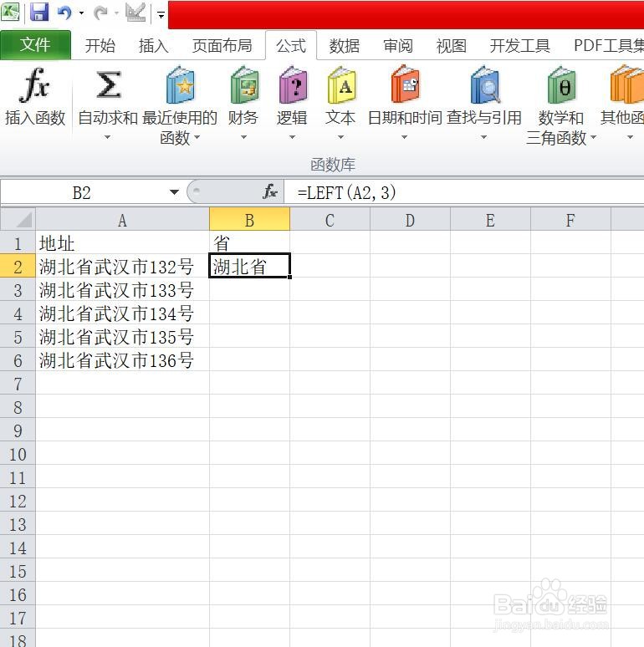The width and height of the screenshot is (644, 647).
Task: Select row 12 header
Action: (x=18, y=501)
